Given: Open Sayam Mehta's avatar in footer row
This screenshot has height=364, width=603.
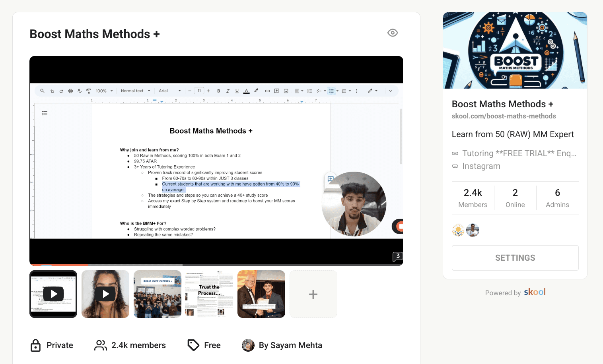Looking at the screenshot, I should click(x=248, y=345).
